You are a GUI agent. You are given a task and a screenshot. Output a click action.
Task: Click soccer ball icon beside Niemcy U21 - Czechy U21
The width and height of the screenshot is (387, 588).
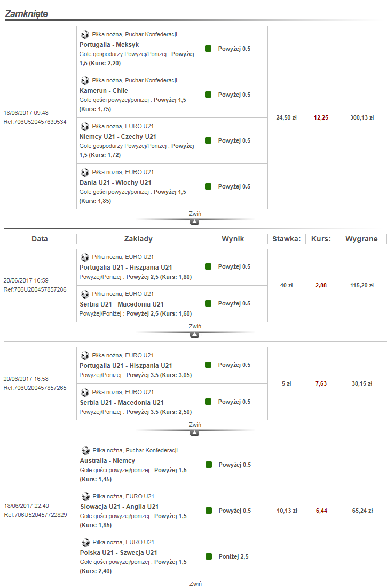click(x=85, y=126)
